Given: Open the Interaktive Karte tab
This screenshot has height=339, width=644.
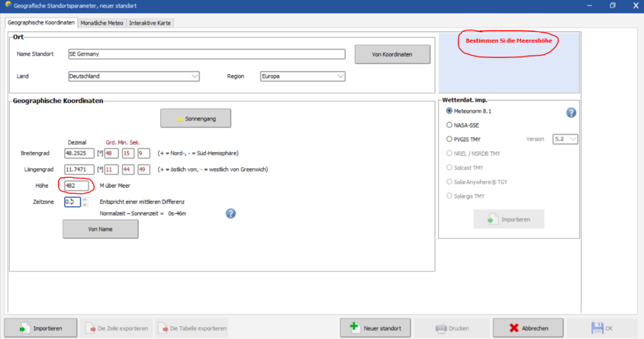Looking at the screenshot, I should click(151, 23).
